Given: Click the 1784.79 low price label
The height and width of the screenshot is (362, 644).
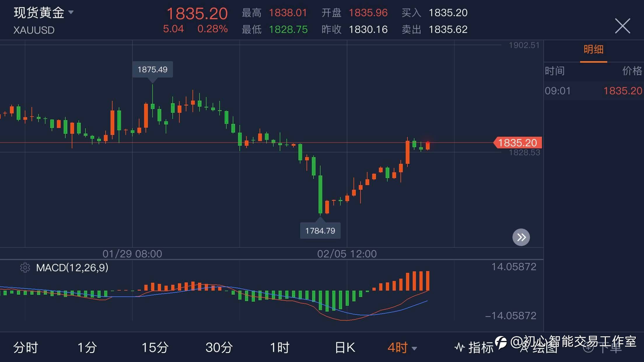Looking at the screenshot, I should [320, 231].
